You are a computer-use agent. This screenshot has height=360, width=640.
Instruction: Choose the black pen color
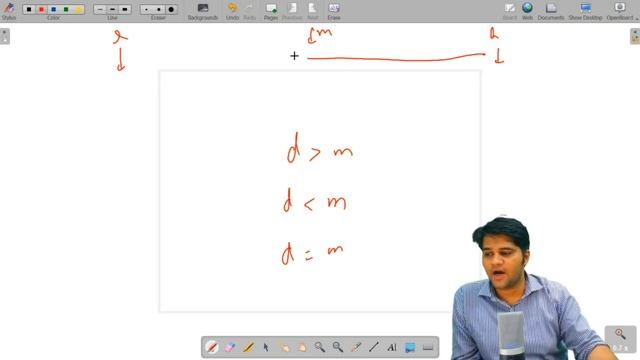pos(29,9)
